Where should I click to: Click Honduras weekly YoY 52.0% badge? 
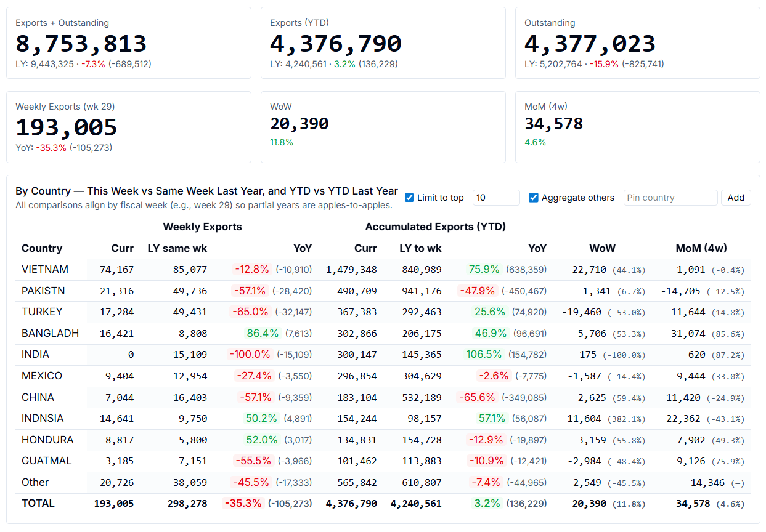[262, 440]
